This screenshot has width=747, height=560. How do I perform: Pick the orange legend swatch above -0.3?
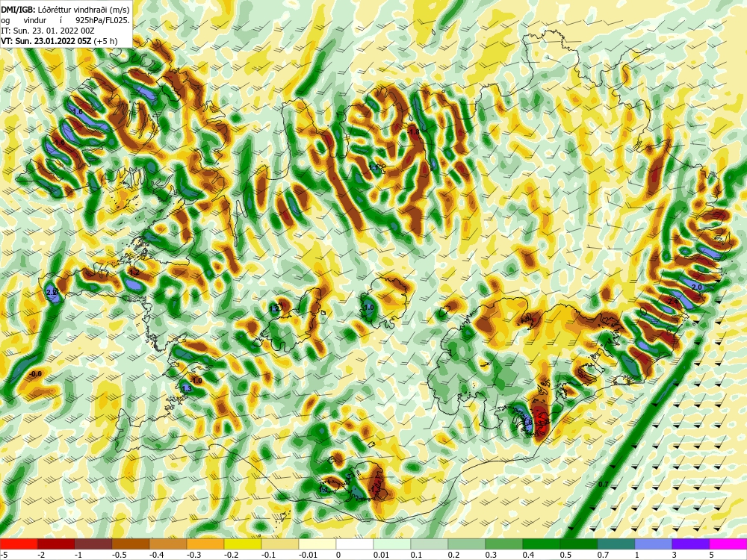(x=205, y=544)
